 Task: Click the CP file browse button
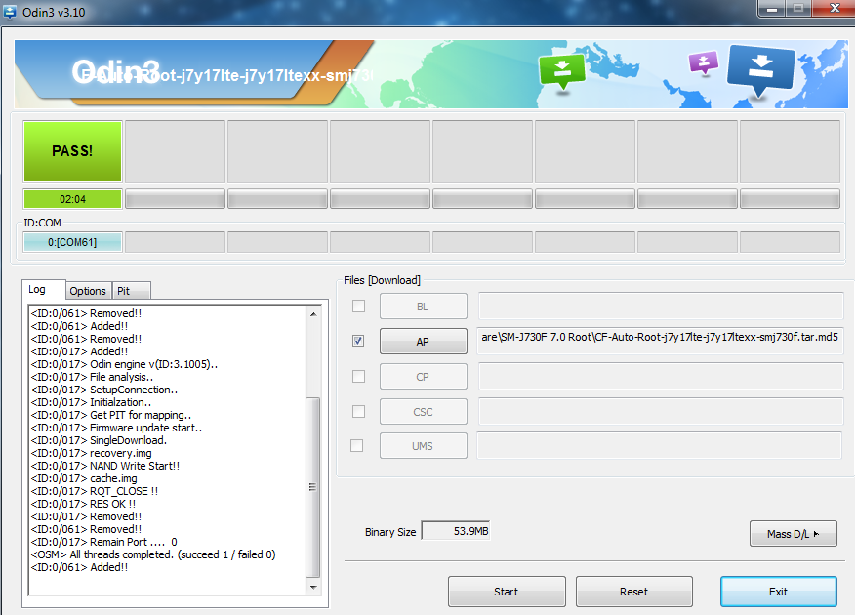pos(423,376)
